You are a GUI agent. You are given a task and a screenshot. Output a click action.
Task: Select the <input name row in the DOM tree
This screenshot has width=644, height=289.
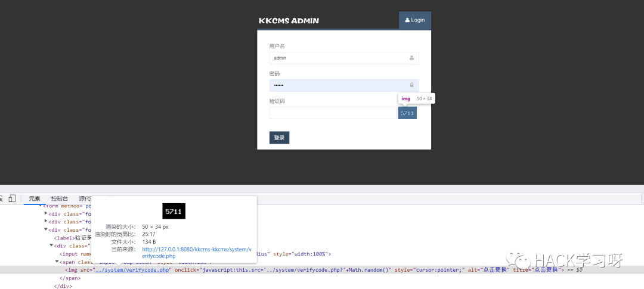[75, 254]
